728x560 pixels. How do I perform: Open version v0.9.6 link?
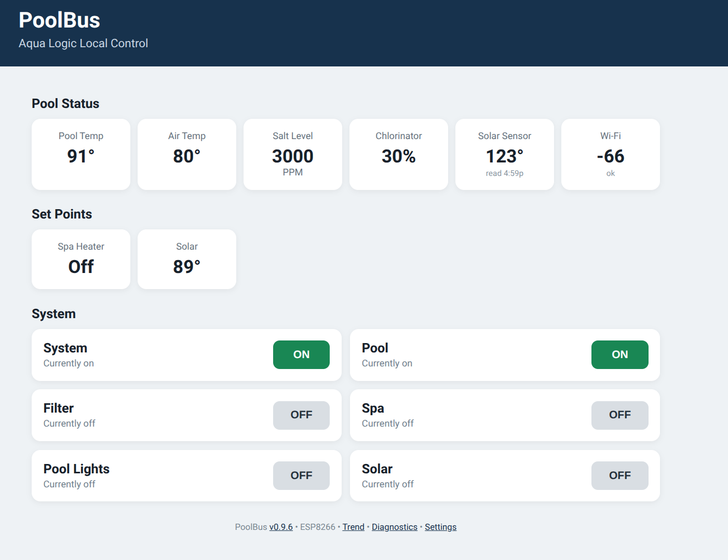click(x=281, y=527)
